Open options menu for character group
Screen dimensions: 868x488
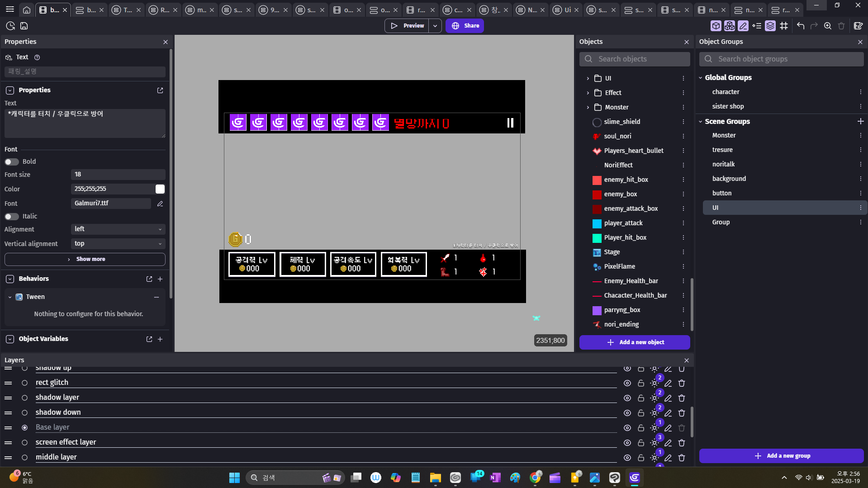[x=861, y=92]
